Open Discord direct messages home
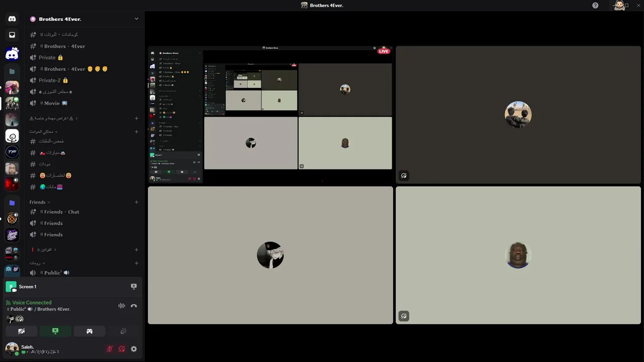 12,19
